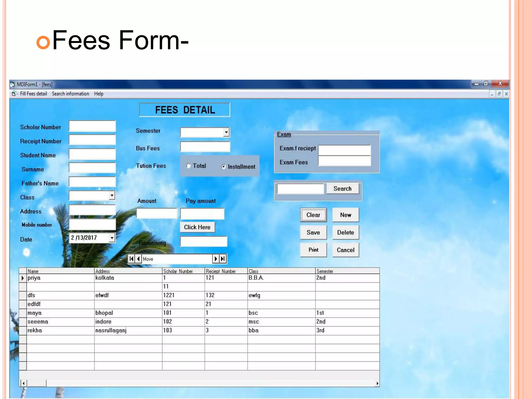Click the Scholar_Number column header
This screenshot has height=399, width=532.
click(183, 271)
